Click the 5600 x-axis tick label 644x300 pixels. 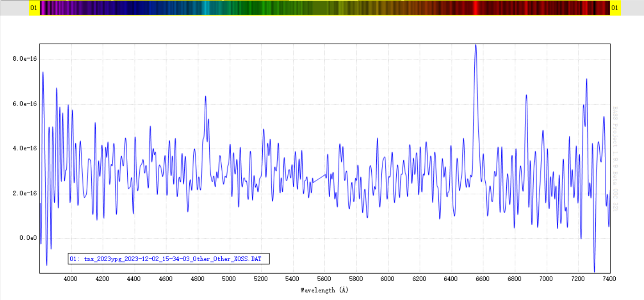tap(324, 279)
